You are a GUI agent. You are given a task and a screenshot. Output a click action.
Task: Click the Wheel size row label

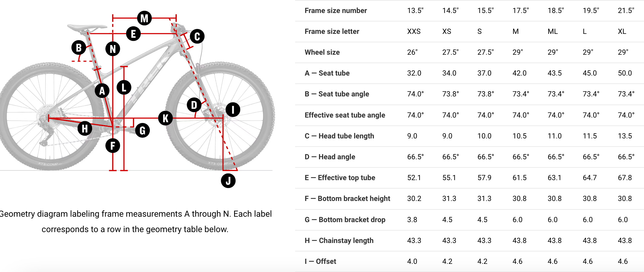[x=322, y=52]
